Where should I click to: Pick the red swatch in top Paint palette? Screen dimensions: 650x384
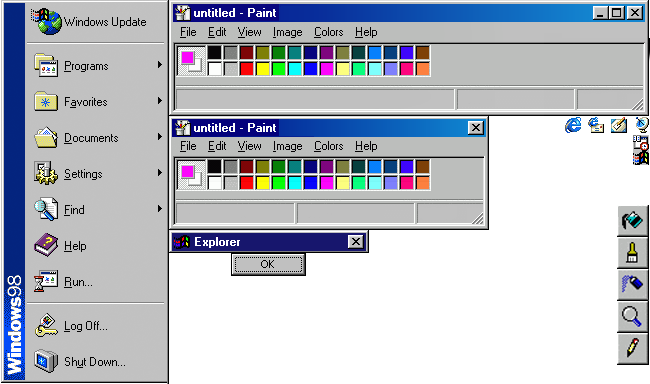pyautogui.click(x=247, y=68)
